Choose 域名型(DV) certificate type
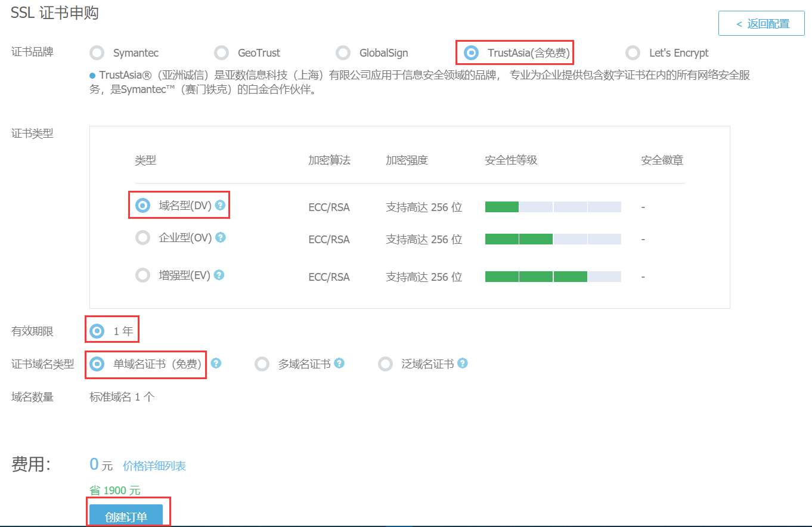 (x=142, y=206)
